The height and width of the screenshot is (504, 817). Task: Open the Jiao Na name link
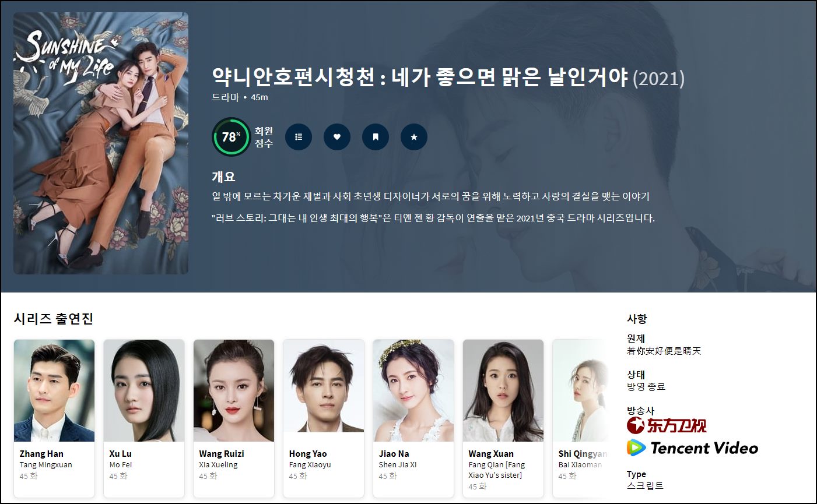click(x=394, y=453)
